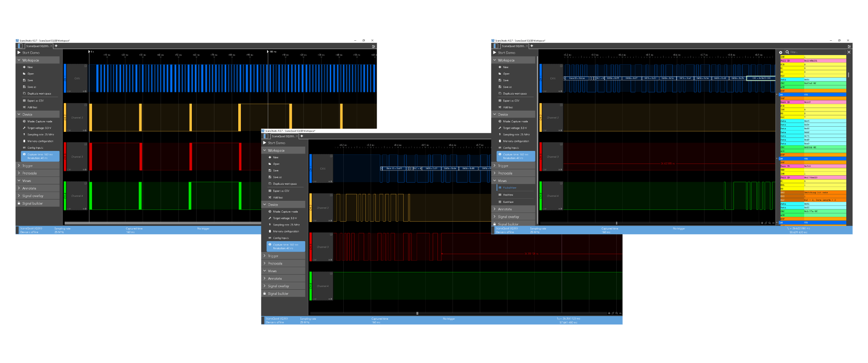Click Sampling rate icon in left window

(x=24, y=134)
